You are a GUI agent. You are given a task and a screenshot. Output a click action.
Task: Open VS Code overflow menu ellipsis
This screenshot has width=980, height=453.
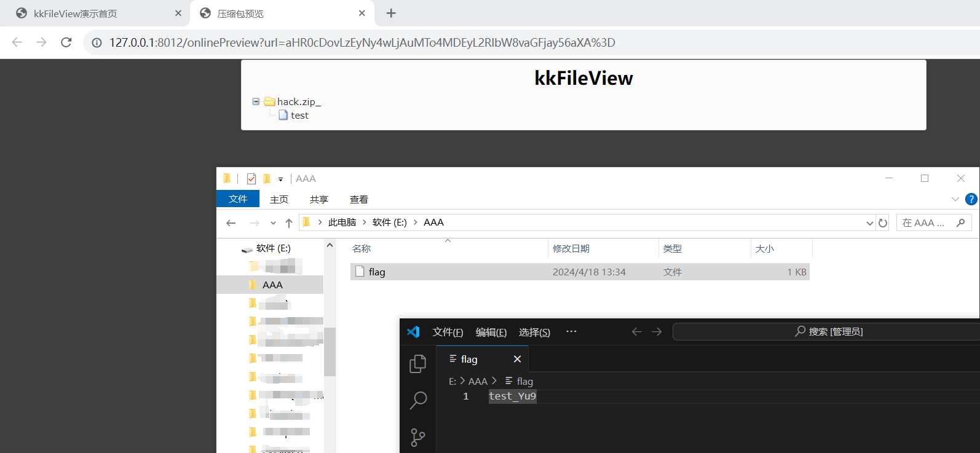click(x=571, y=332)
